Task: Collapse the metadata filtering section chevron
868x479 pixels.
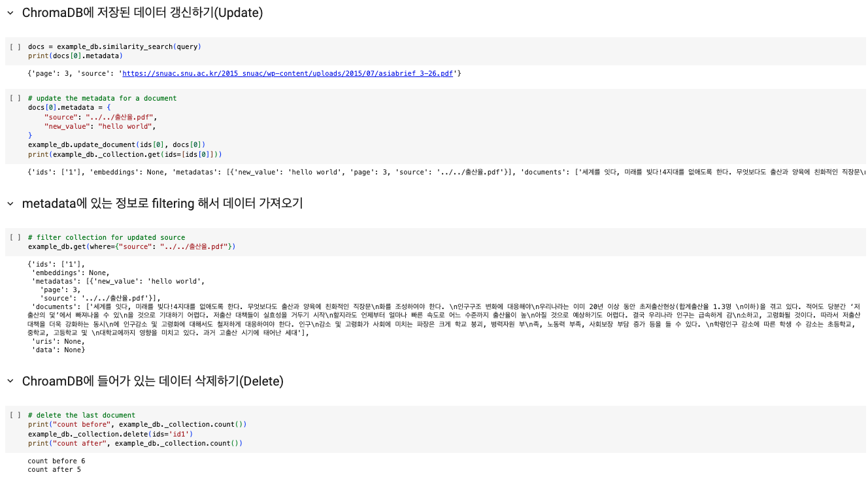Action: point(10,204)
